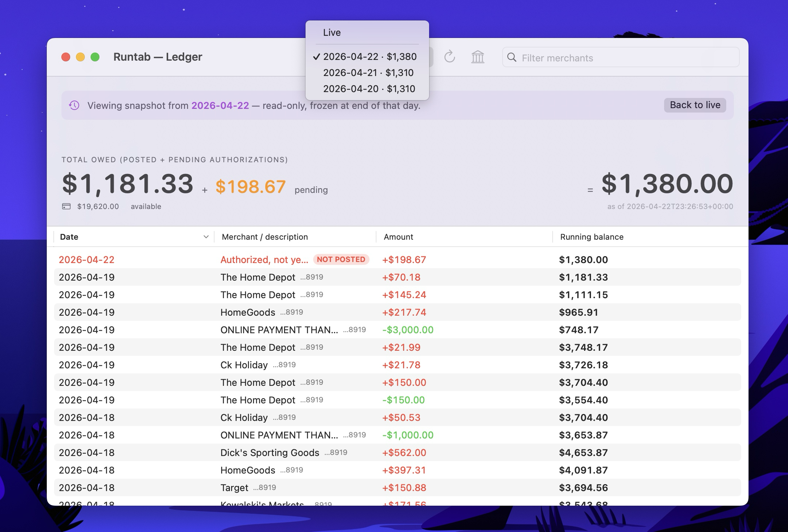Image resolution: width=788 pixels, height=532 pixels.
Task: Select The Home Depot -$150.00 refund row
Action: click(x=398, y=400)
